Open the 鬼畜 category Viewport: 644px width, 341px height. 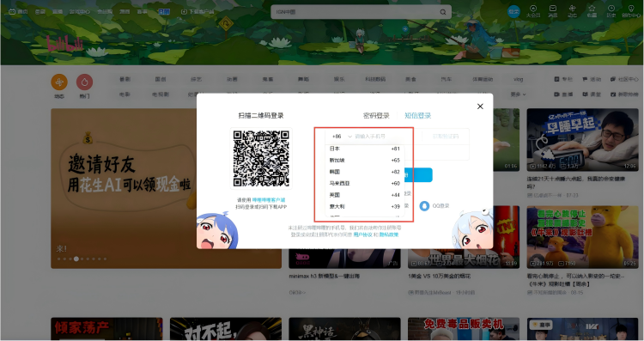click(x=268, y=79)
